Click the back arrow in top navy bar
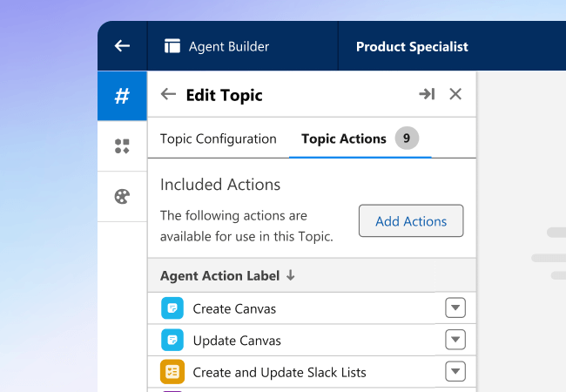Image resolution: width=566 pixels, height=392 pixels. pyautogui.click(x=122, y=46)
